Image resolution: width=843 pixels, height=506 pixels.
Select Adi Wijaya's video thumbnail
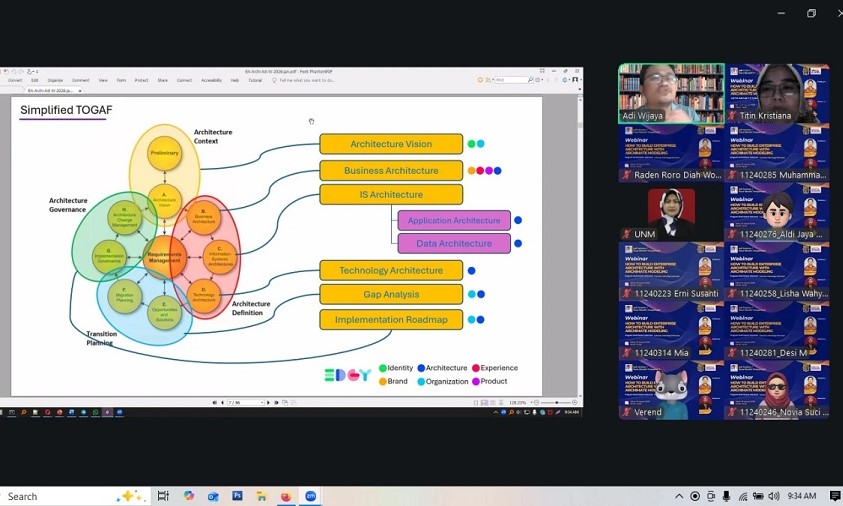pos(670,93)
